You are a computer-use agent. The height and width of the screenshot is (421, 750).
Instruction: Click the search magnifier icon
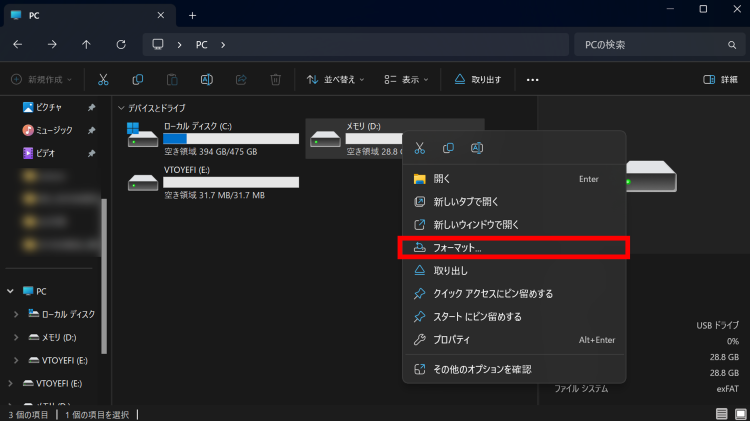point(732,45)
